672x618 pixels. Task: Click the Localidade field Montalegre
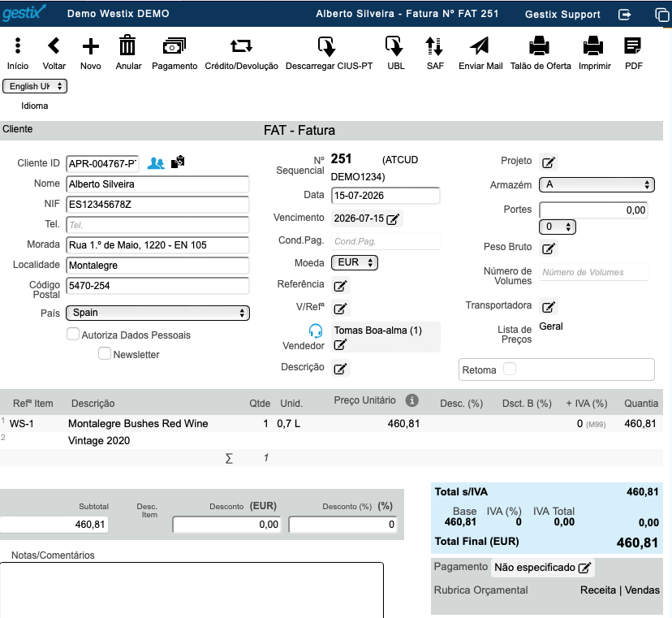click(157, 266)
